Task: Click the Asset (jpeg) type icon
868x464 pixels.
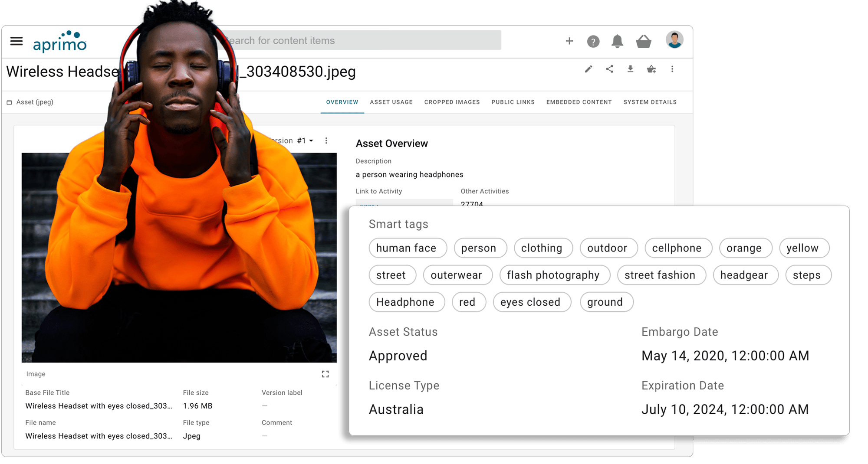Action: pyautogui.click(x=9, y=102)
